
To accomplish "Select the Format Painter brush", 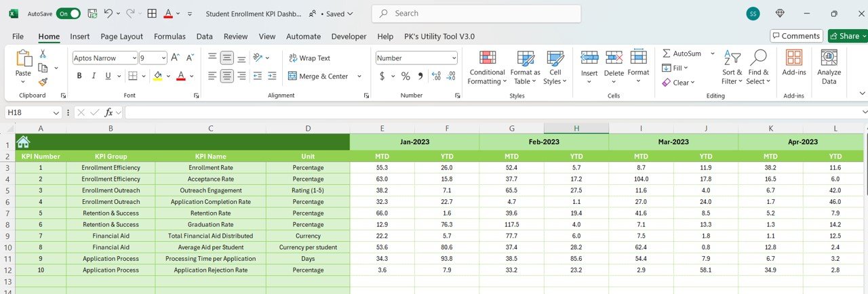I will 43,82.
